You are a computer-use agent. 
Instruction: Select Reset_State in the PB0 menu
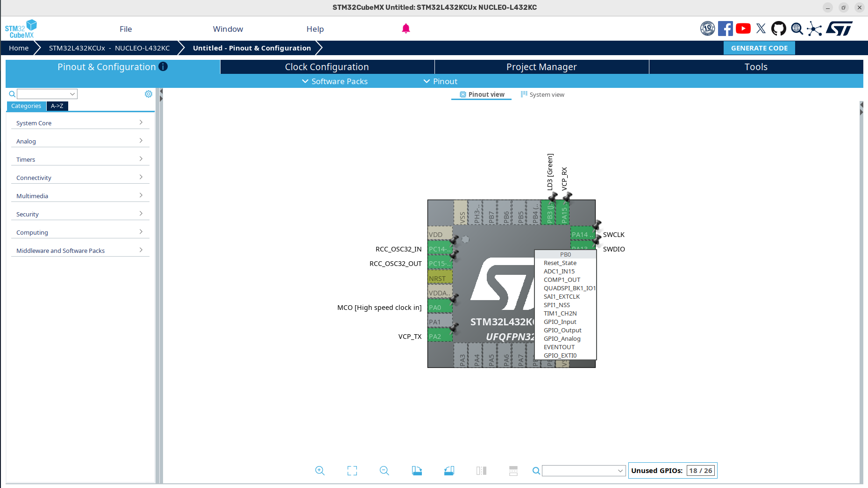click(x=560, y=263)
